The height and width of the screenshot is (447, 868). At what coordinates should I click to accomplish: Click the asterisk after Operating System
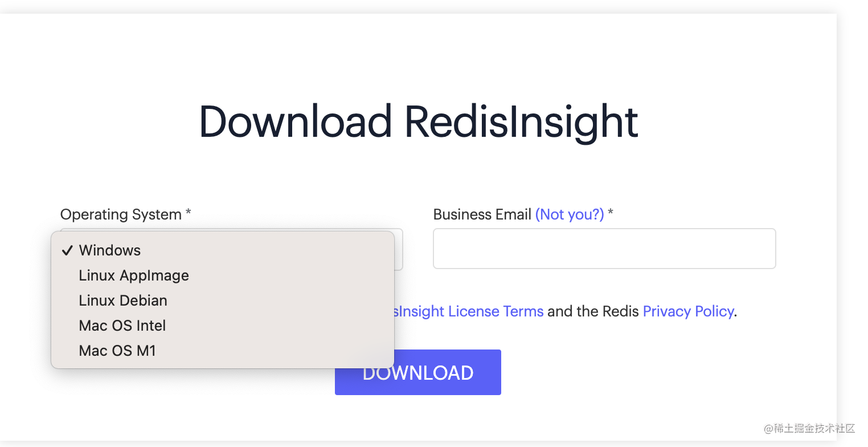click(189, 214)
